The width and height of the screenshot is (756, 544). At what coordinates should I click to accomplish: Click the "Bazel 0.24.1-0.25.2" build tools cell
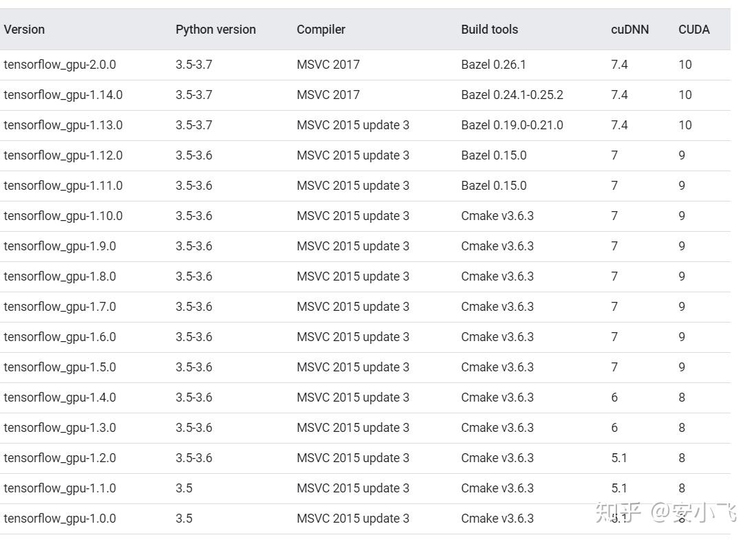tap(512, 95)
